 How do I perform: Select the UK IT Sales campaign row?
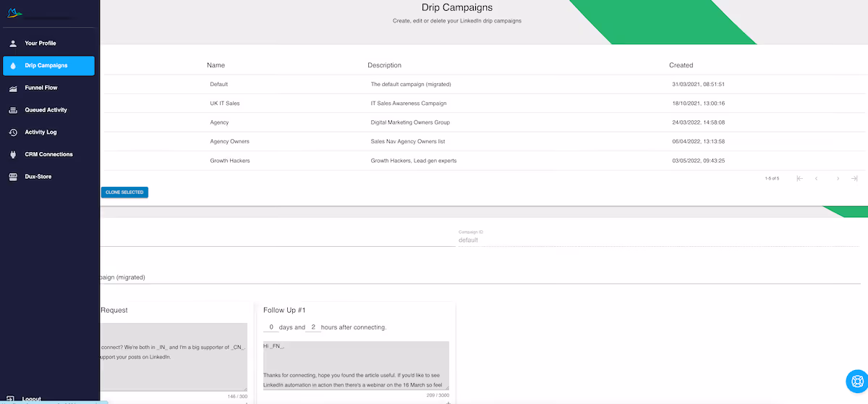[484, 104]
